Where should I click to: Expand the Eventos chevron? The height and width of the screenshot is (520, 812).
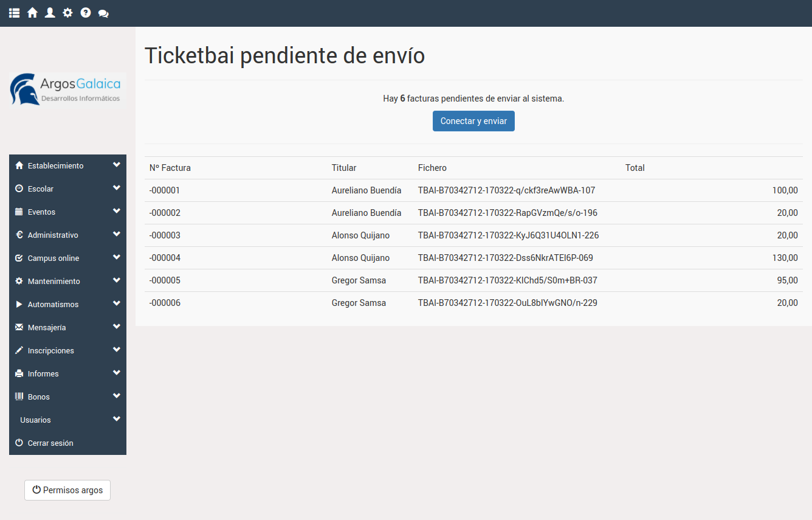(117, 211)
